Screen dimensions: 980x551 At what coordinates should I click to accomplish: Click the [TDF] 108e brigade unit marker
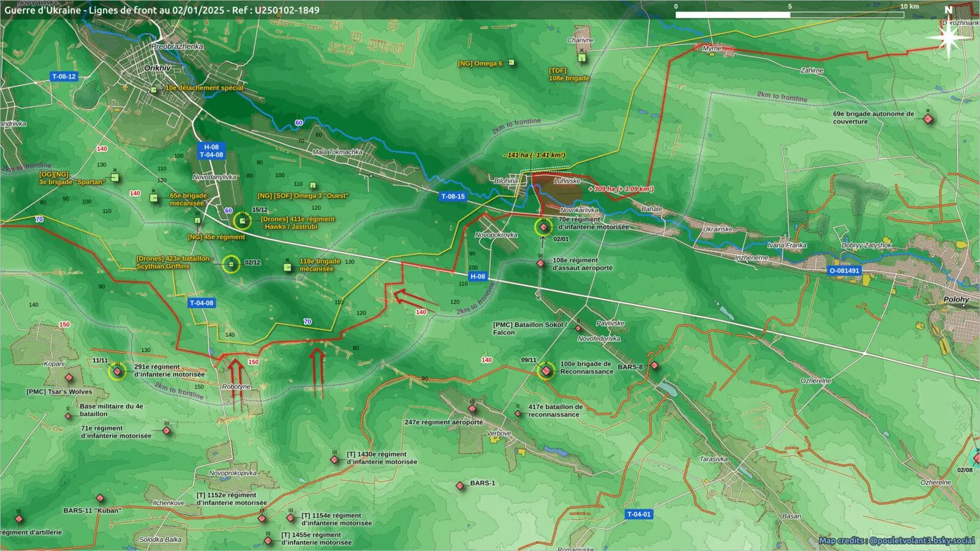coord(582,58)
